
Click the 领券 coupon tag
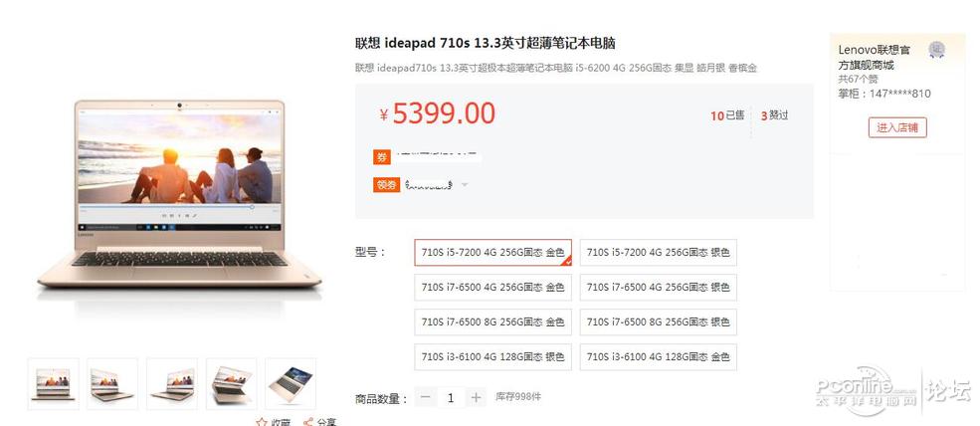point(386,184)
